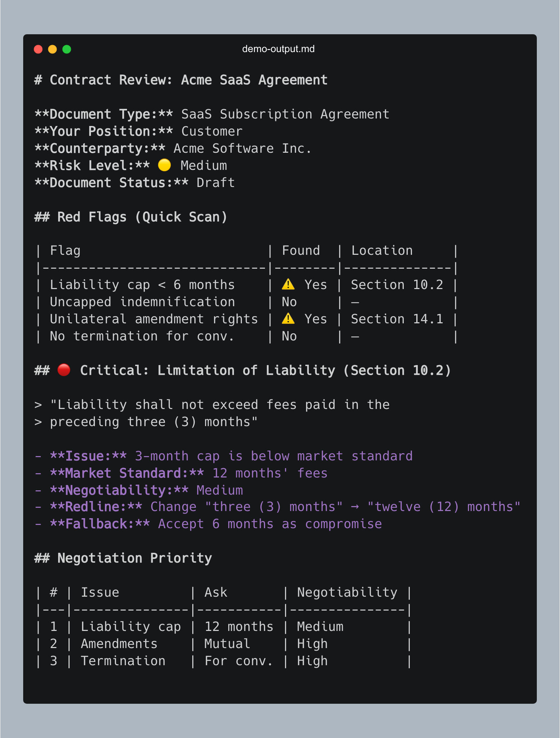This screenshot has height=738, width=560.
Task: Click the 'Location' column header
Action: point(382,251)
